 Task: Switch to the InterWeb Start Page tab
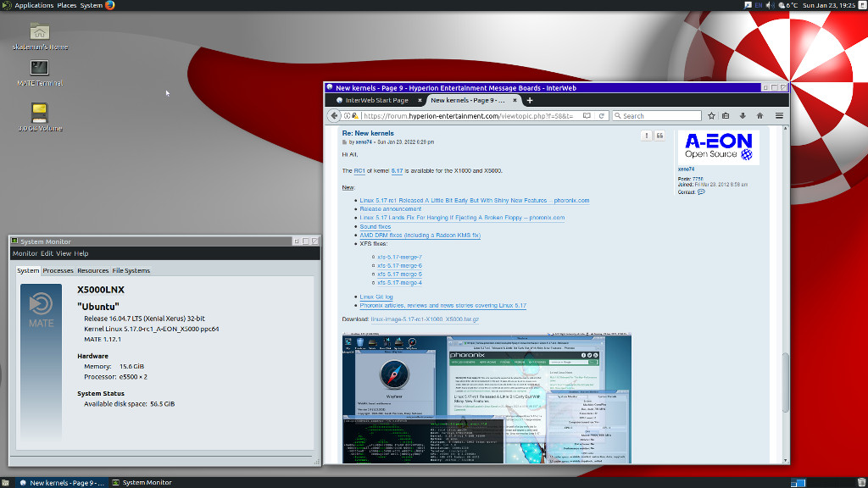[376, 100]
